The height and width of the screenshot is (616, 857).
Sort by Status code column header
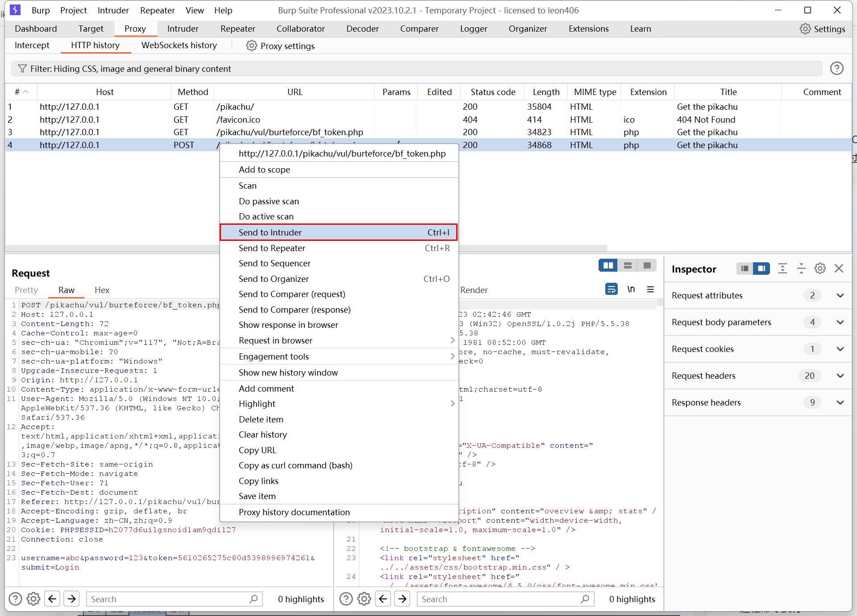(493, 92)
